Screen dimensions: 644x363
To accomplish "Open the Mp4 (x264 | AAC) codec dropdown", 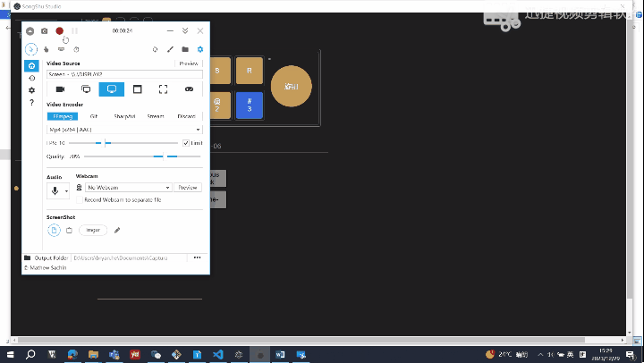I will coord(125,130).
